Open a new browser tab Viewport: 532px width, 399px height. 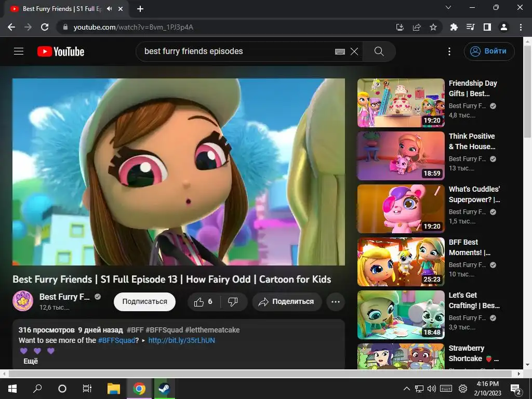[140, 9]
